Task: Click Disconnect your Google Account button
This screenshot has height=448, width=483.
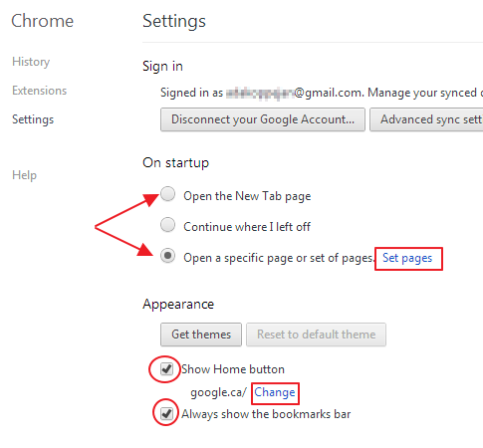Action: [x=263, y=119]
